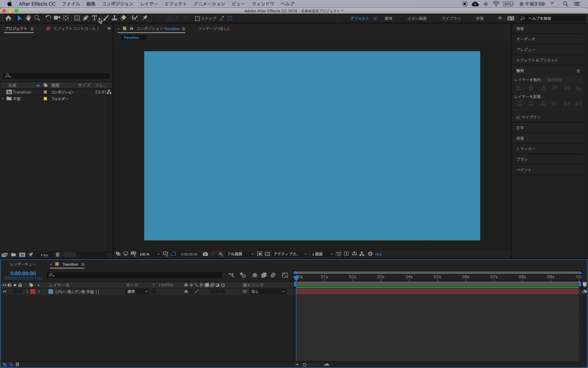Select the Zoom magnifier tool
Viewport: 588px width, 368px height.
(37, 18)
